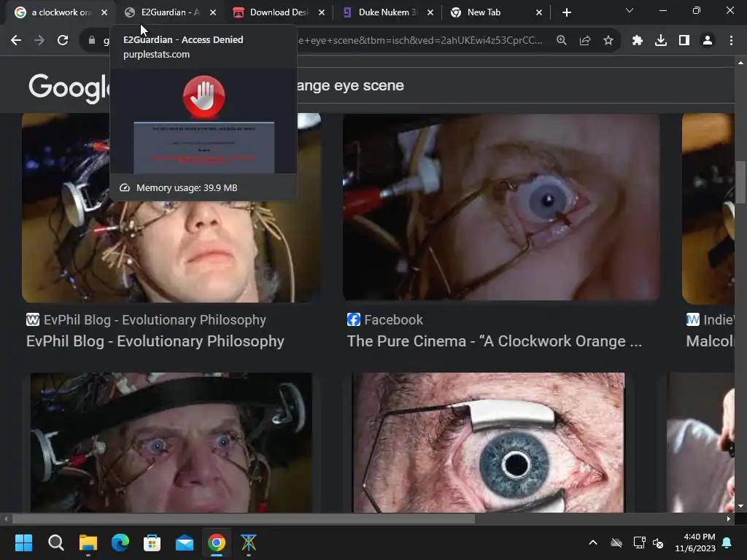Open the muted volume tray icon
This screenshot has width=747, height=560.
tap(658, 542)
